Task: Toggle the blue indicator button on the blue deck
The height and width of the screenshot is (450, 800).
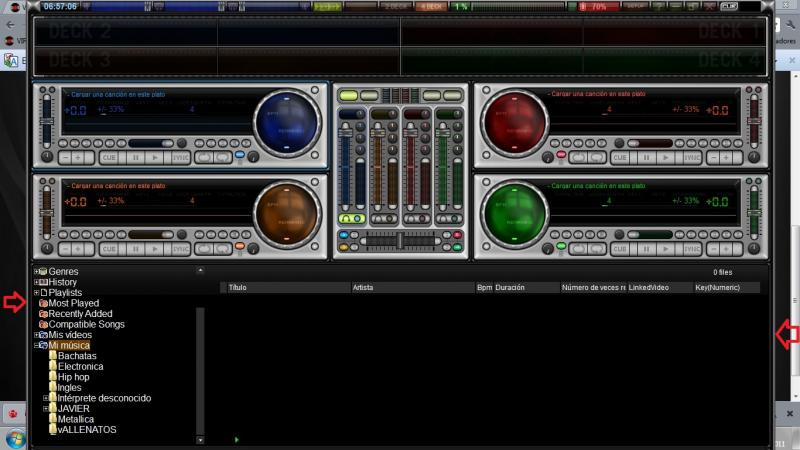Action: [239, 156]
